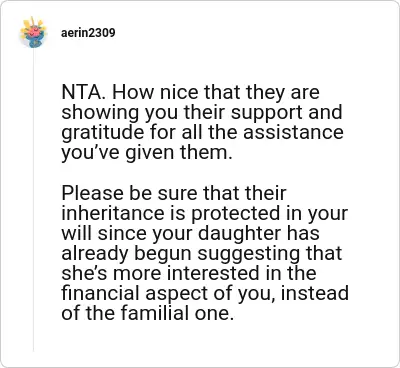
Task: Click the word 'protected' in the comment
Action: (235, 214)
